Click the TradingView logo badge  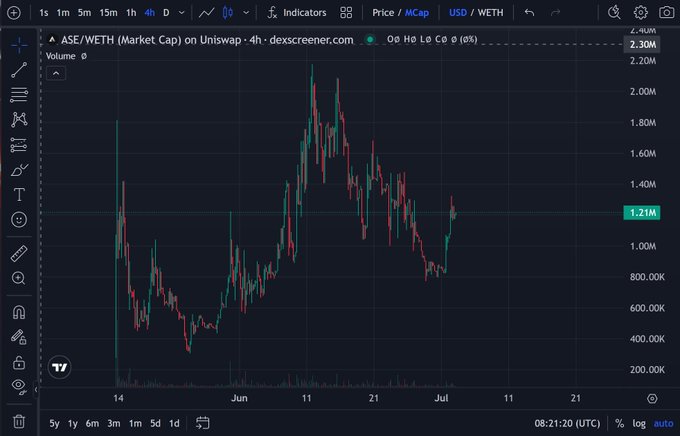[59, 367]
